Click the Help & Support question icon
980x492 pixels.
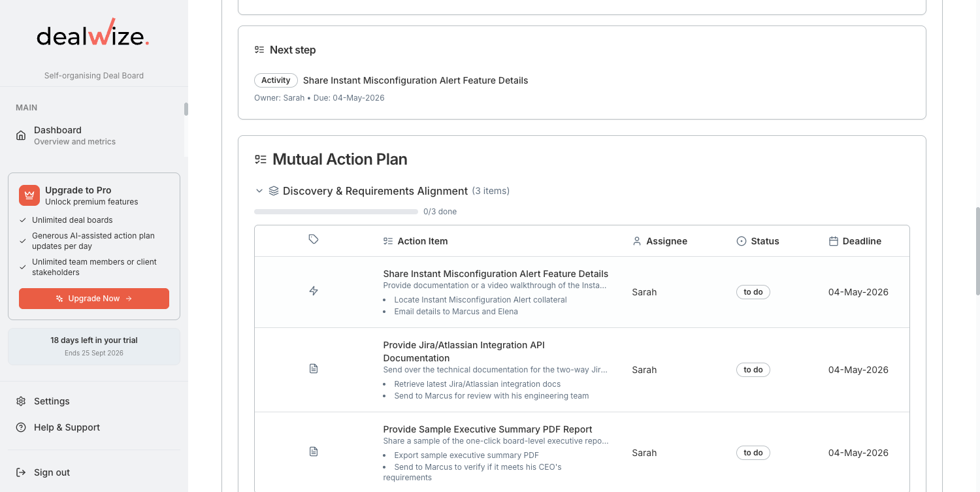click(21, 427)
